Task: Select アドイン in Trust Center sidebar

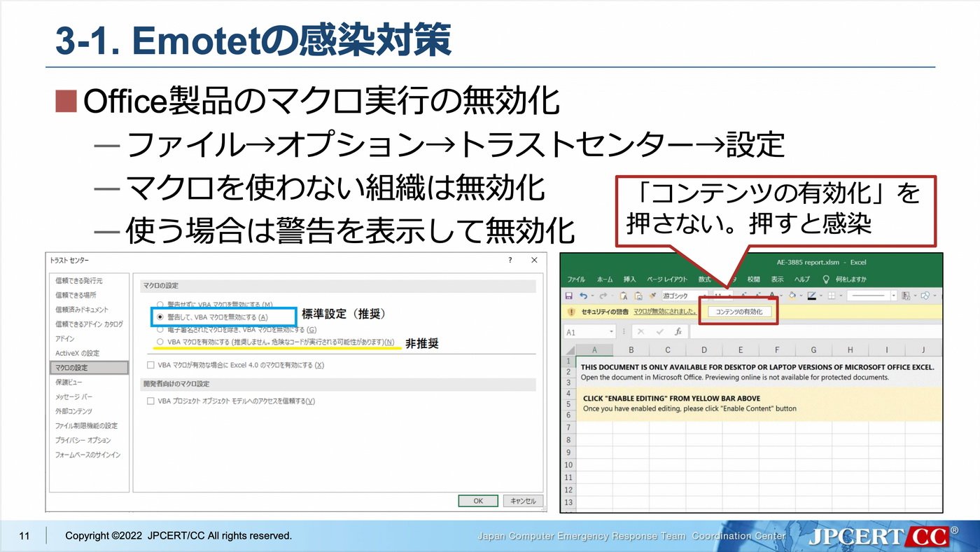Action: (x=65, y=338)
